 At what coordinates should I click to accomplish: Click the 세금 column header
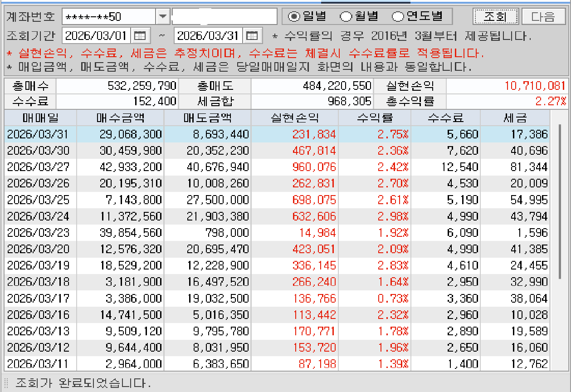[x=515, y=118]
